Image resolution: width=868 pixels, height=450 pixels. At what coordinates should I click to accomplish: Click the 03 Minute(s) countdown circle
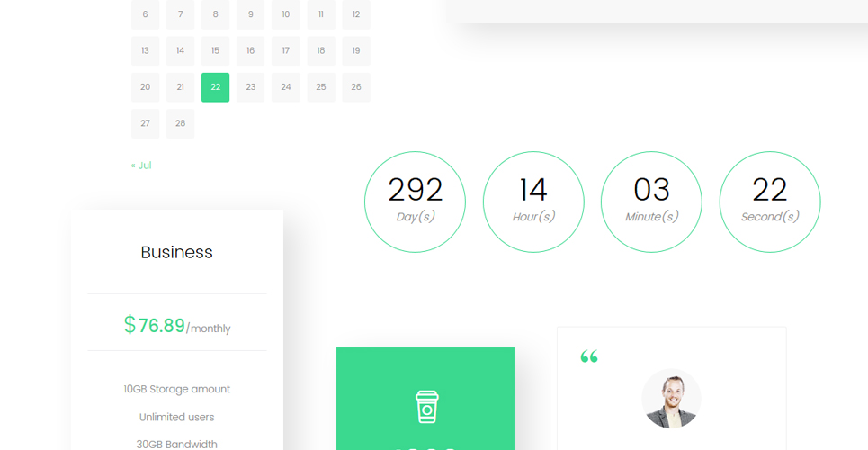(x=651, y=202)
